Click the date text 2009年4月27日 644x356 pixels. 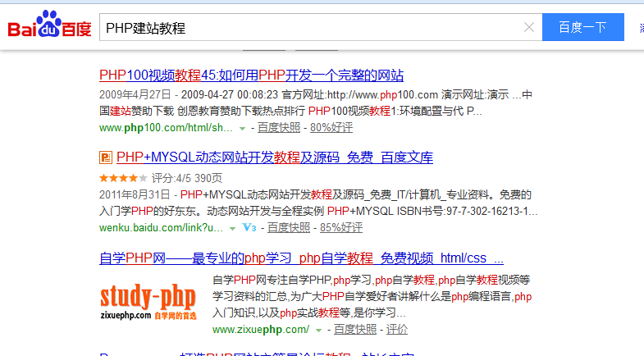pos(135,95)
